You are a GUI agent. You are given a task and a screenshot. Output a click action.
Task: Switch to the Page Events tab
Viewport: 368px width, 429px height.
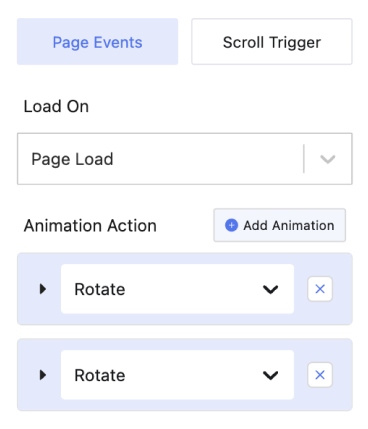(97, 42)
